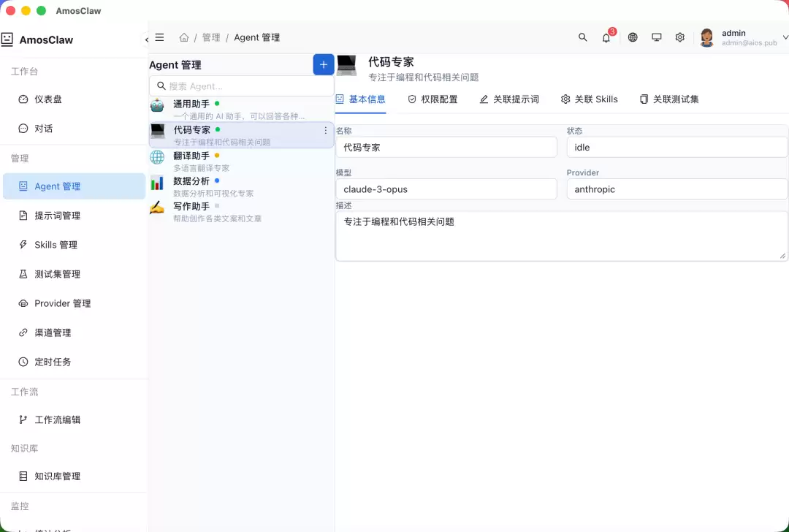Click the search magnifier icon in header

click(x=582, y=37)
